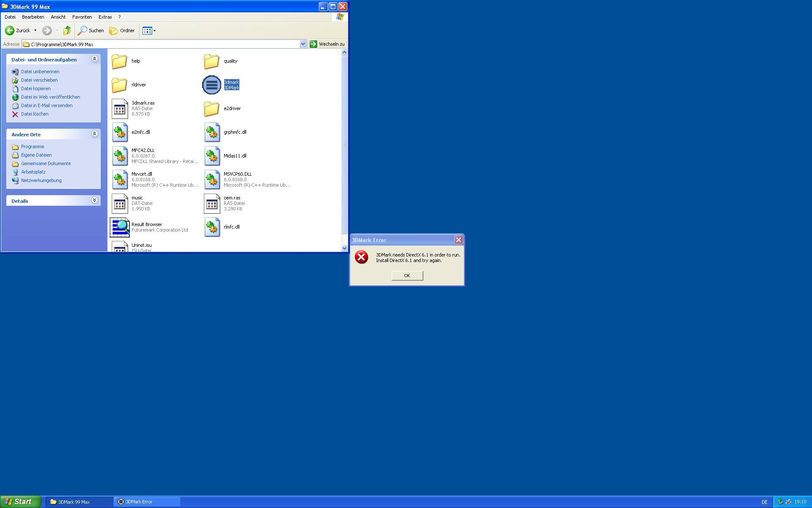Select the music DAT file icon

click(120, 204)
